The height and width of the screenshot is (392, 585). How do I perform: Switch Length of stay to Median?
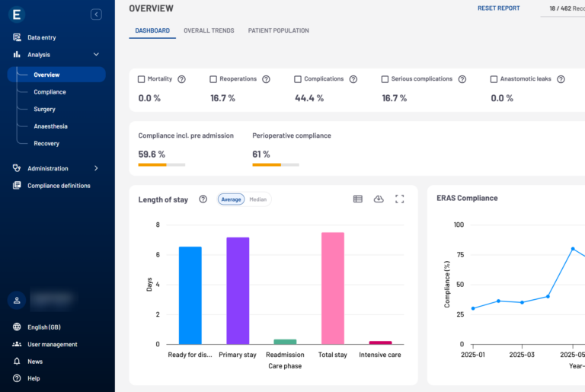[257, 199]
